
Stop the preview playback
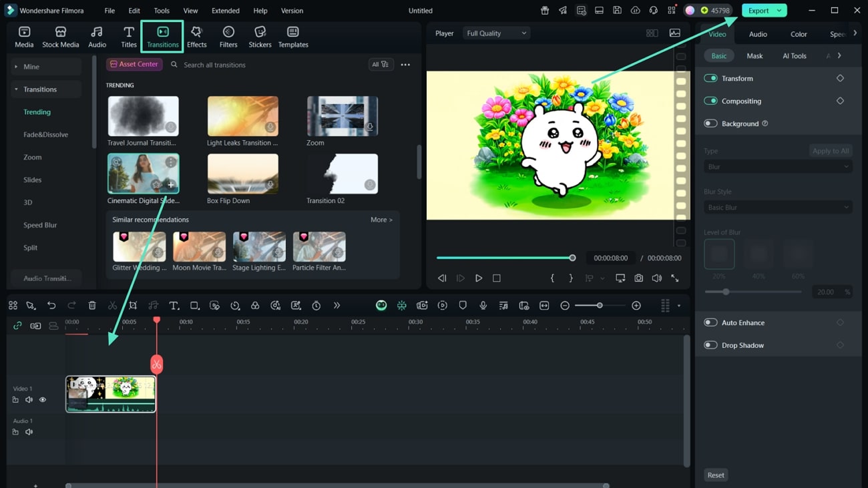(497, 278)
